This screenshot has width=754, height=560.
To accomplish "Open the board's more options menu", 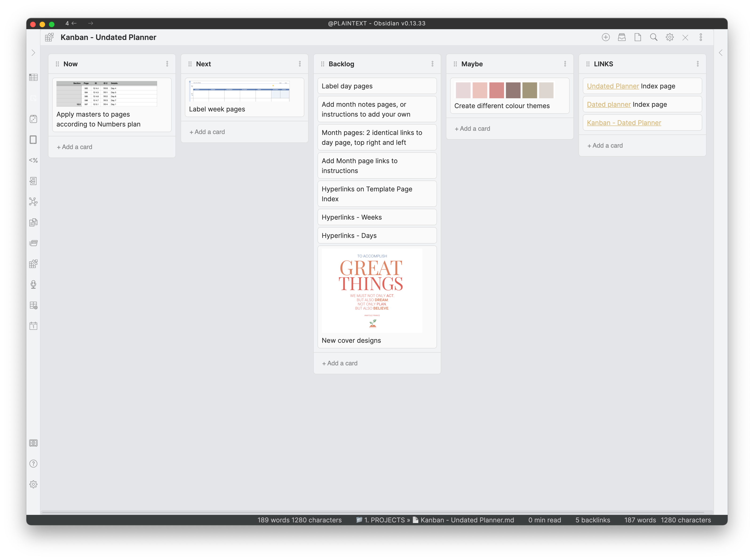I will 701,37.
